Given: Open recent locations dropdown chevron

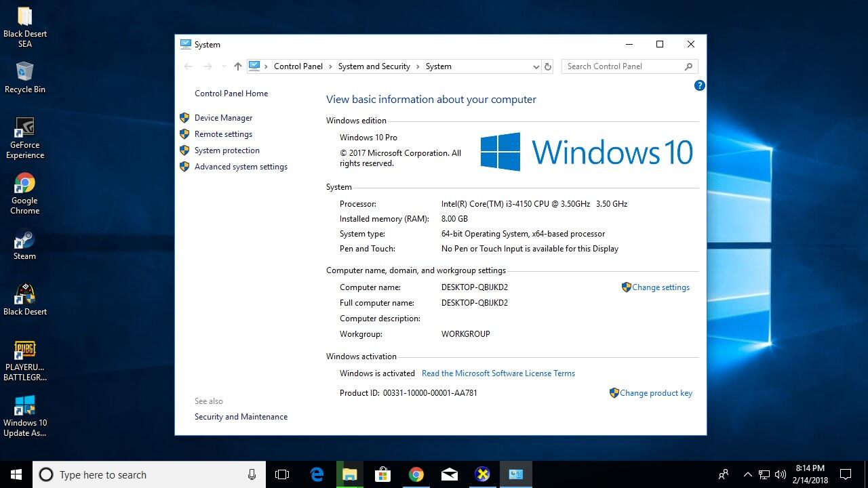Looking at the screenshot, I should coord(224,66).
